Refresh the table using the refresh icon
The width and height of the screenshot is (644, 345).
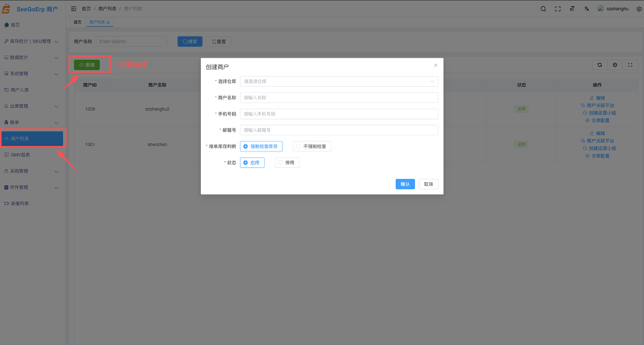(x=599, y=65)
